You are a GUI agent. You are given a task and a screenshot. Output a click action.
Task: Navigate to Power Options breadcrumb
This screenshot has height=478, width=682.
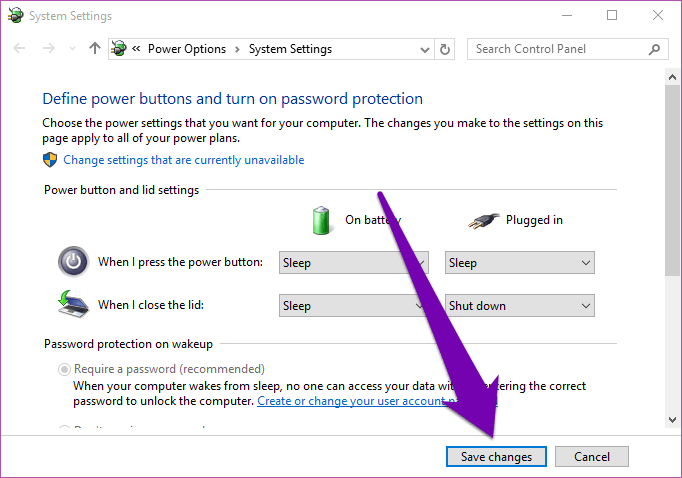tap(187, 49)
